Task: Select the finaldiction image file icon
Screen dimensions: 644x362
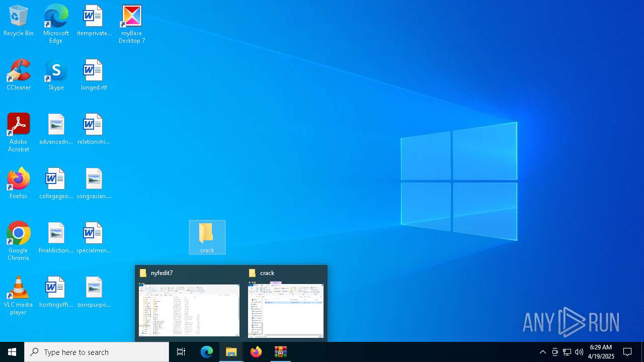Action: click(56, 238)
